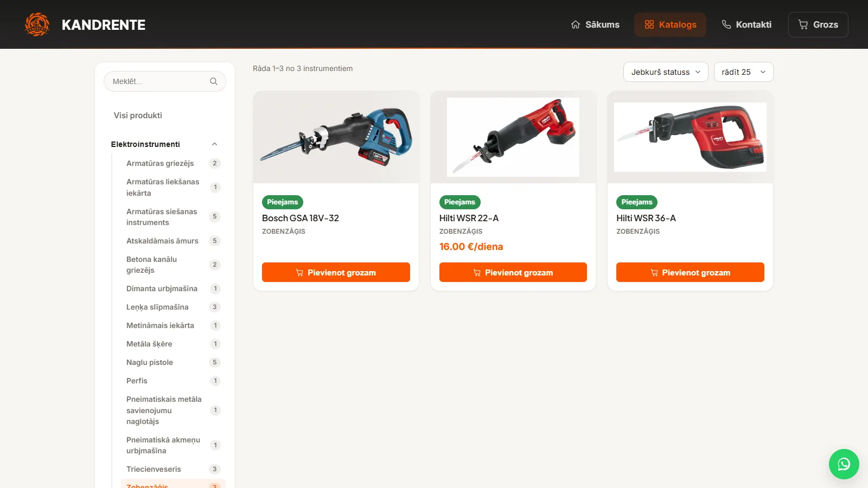The width and height of the screenshot is (868, 488).
Task: Select Dimanta urbjmašīna category
Action: click(x=173, y=288)
